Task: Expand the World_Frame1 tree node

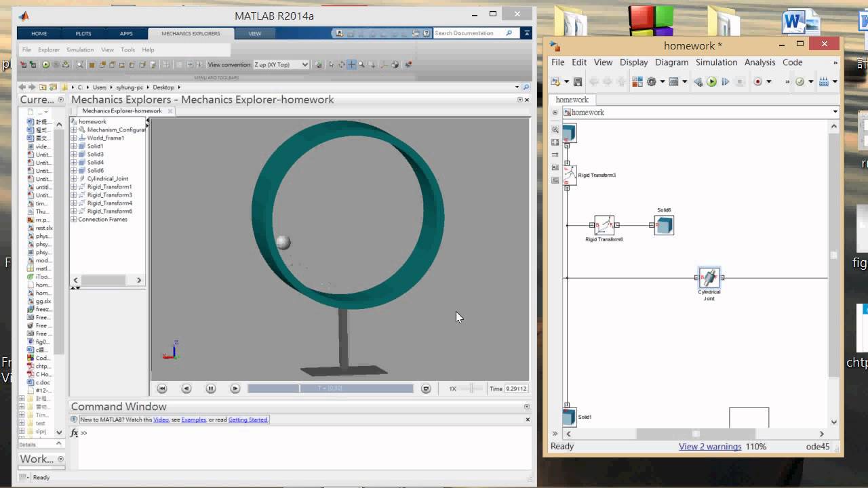Action: tap(74, 138)
